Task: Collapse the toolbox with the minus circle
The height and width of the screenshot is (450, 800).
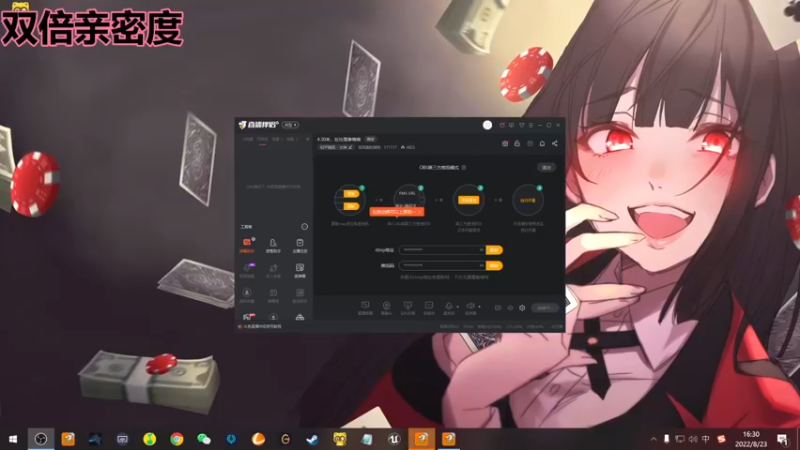Action: click(x=305, y=227)
